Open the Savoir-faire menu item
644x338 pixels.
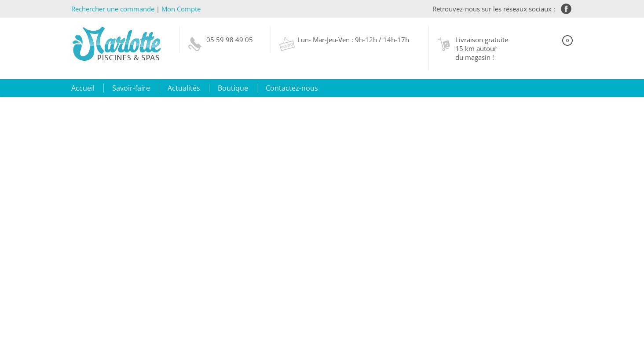coord(131,88)
